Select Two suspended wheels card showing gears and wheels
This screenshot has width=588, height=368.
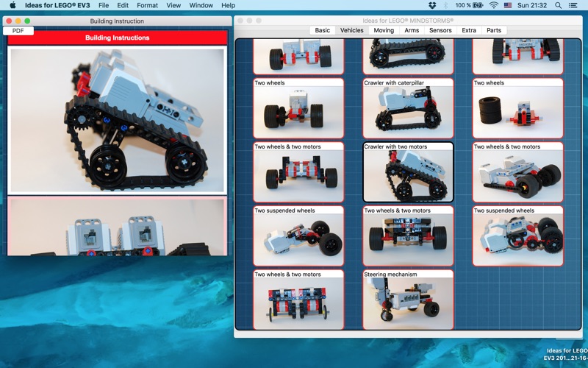(x=518, y=236)
